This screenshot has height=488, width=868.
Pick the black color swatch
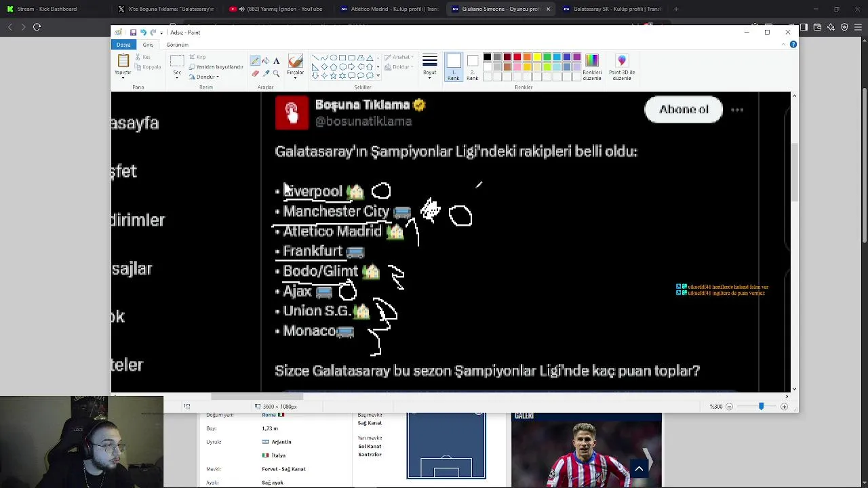coord(487,57)
